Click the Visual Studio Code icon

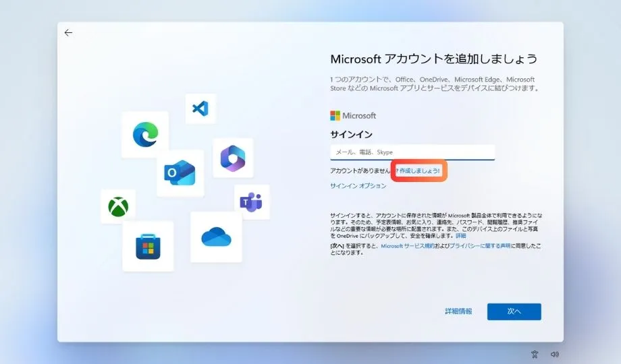click(200, 109)
